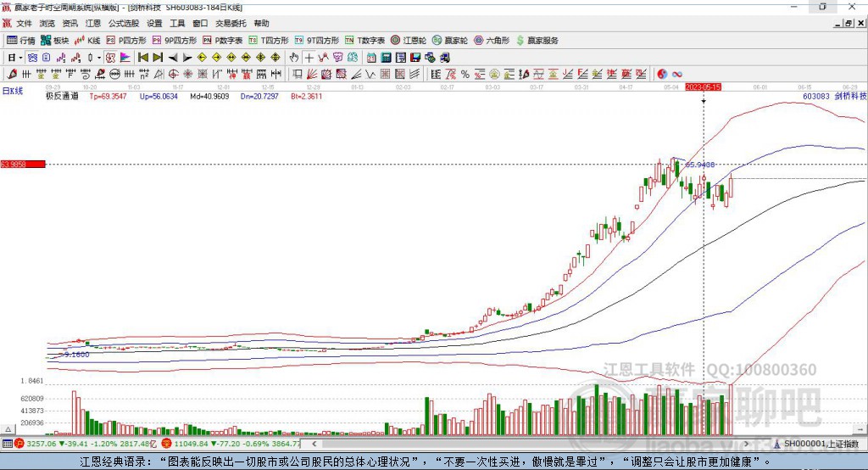Open the 江恩 menu
868x470 pixels.
pos(93,23)
